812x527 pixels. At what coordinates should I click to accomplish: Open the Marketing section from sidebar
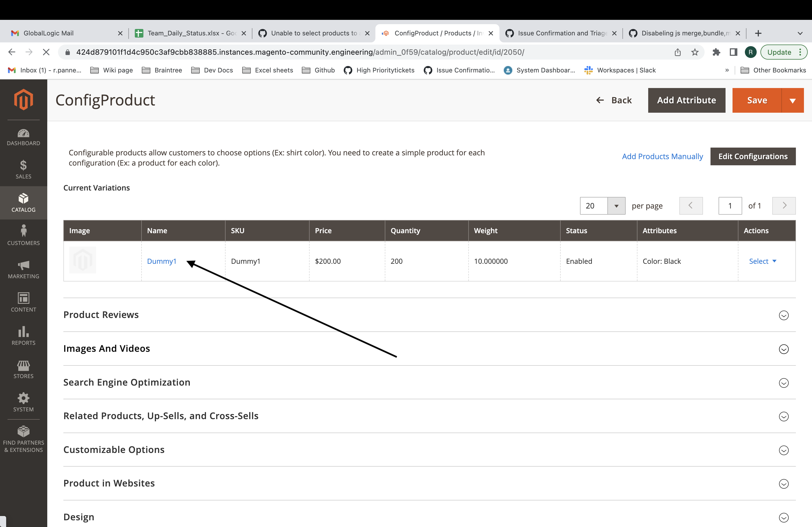23,269
